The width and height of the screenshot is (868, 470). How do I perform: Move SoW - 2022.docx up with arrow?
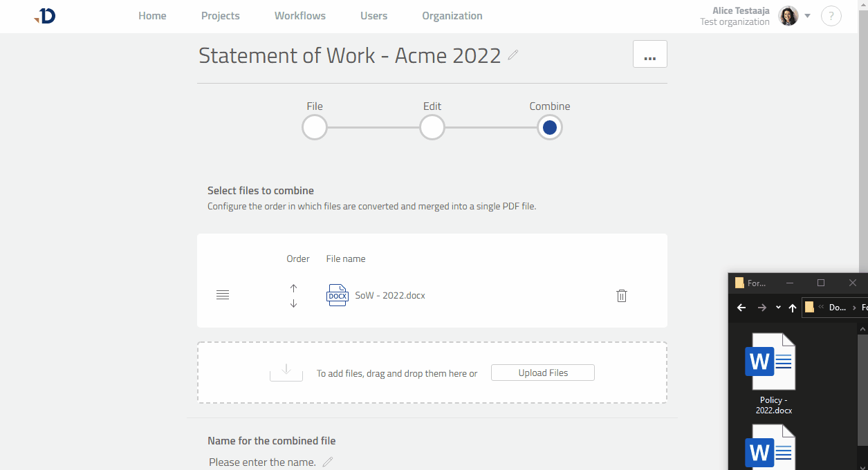293,288
